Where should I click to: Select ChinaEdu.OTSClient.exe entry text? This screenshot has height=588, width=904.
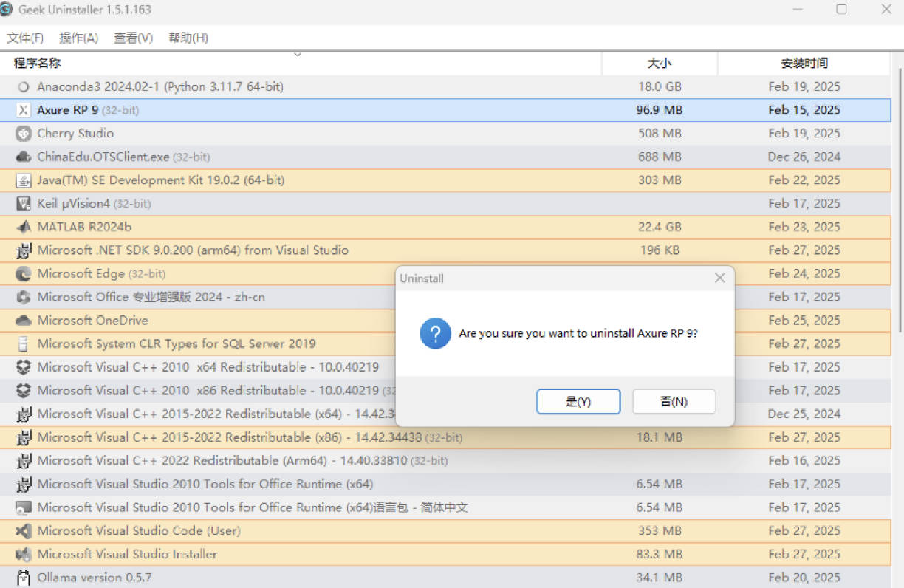tap(123, 157)
